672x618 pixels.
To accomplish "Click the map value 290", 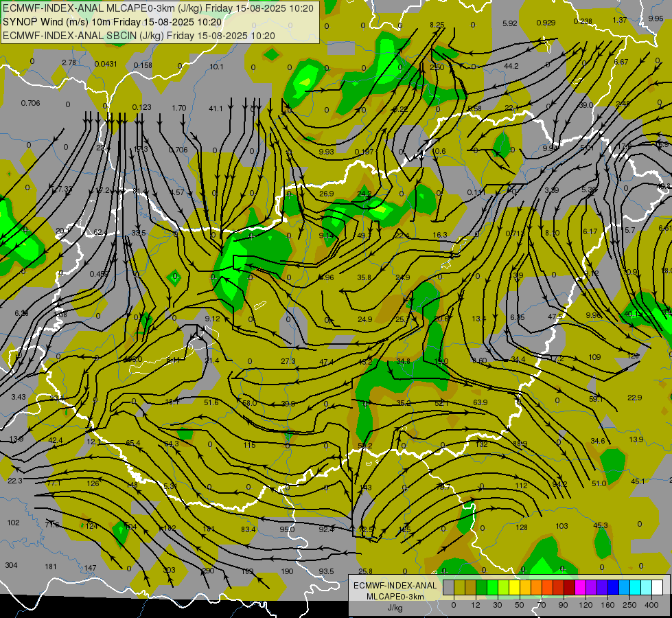I will tap(208, 571).
